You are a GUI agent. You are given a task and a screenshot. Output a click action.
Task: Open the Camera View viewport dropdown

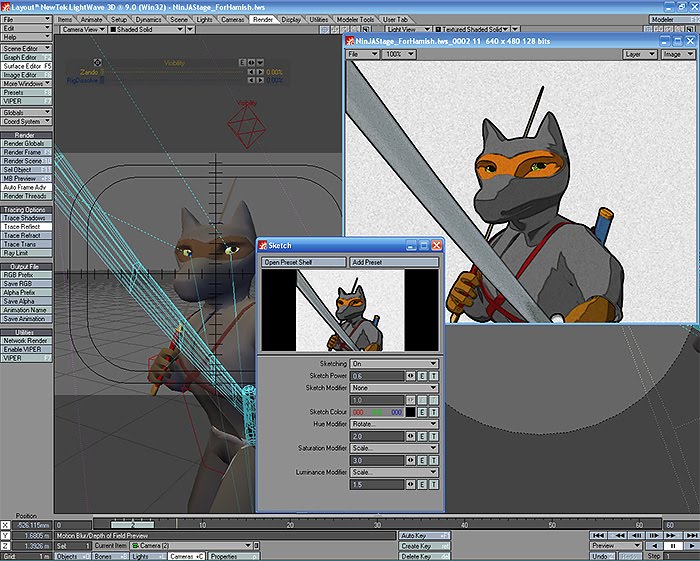tap(83, 29)
